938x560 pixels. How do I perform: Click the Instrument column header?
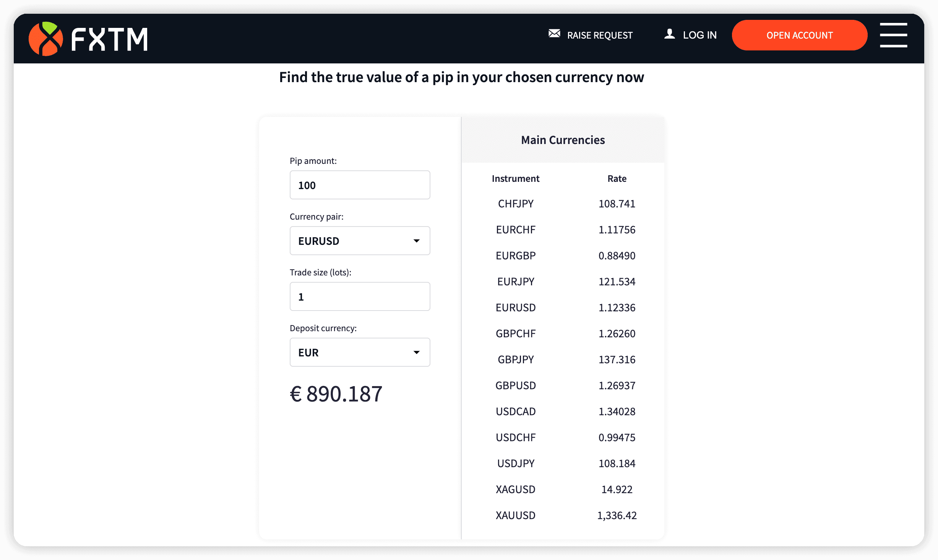pyautogui.click(x=516, y=178)
